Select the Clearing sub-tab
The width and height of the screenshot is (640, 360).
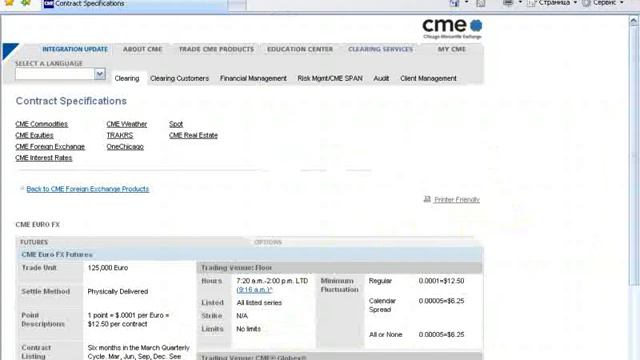click(127, 78)
